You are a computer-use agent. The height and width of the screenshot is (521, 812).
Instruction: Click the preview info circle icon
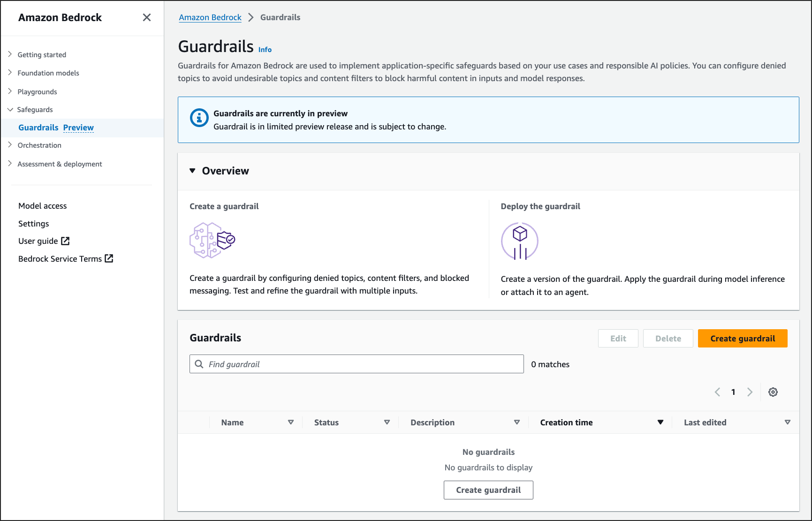coord(199,118)
